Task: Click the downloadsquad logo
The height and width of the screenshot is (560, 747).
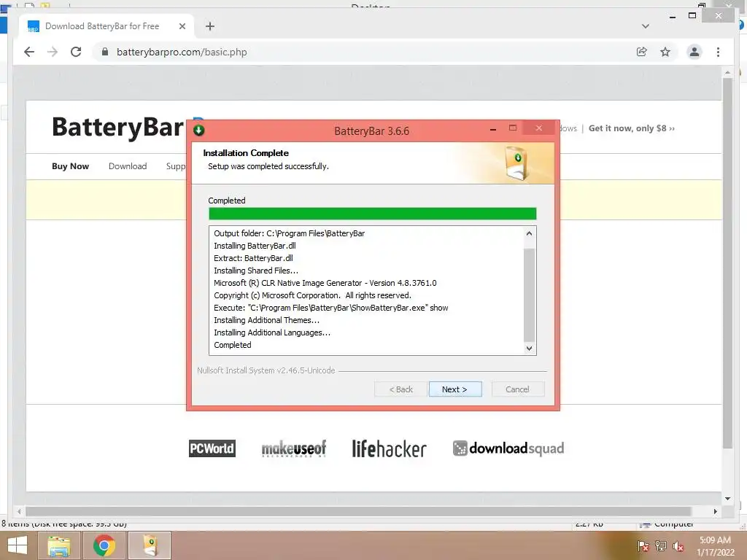Action: (x=508, y=448)
